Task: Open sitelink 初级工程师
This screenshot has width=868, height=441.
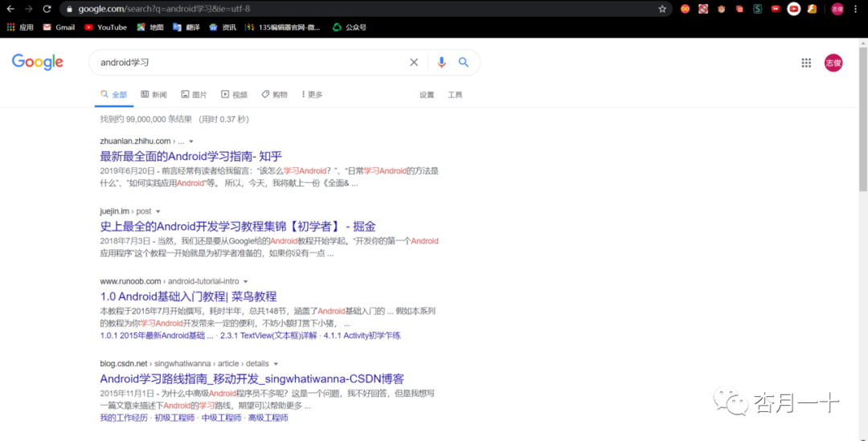Action: point(174,418)
